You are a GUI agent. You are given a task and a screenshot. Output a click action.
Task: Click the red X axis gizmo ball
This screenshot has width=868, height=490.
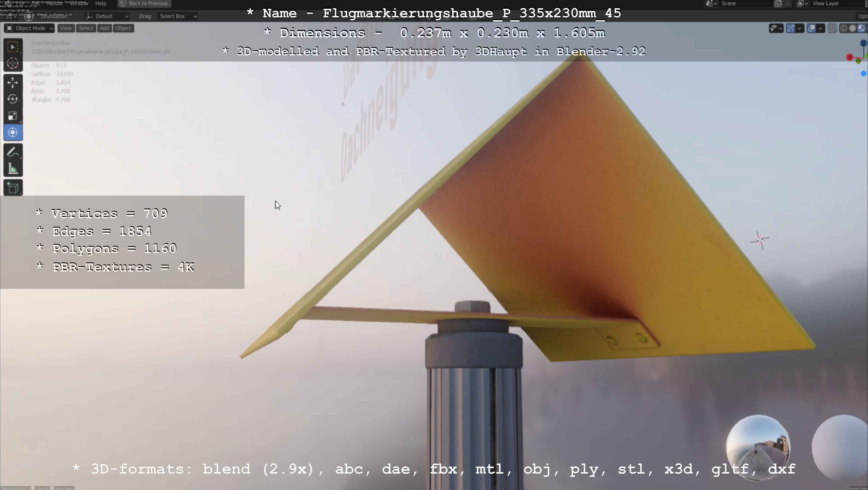pyautogui.click(x=849, y=57)
